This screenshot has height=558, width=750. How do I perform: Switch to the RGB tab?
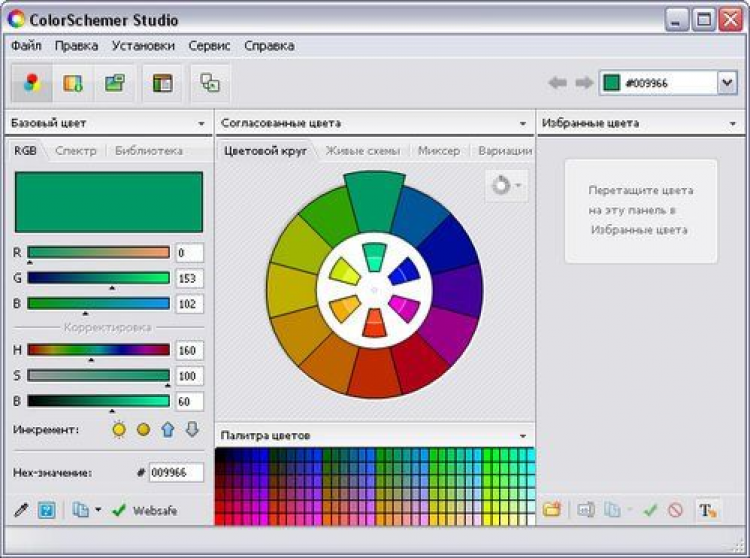pos(25,151)
